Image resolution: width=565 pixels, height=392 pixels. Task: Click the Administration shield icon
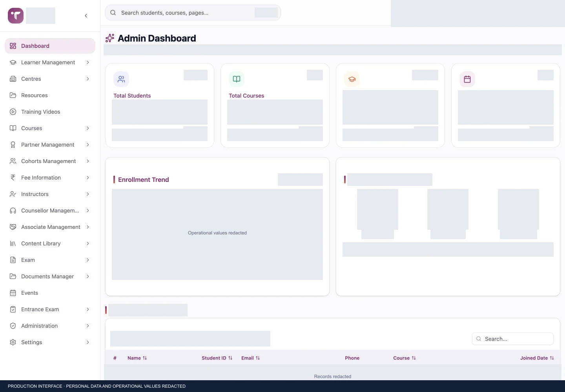13,326
